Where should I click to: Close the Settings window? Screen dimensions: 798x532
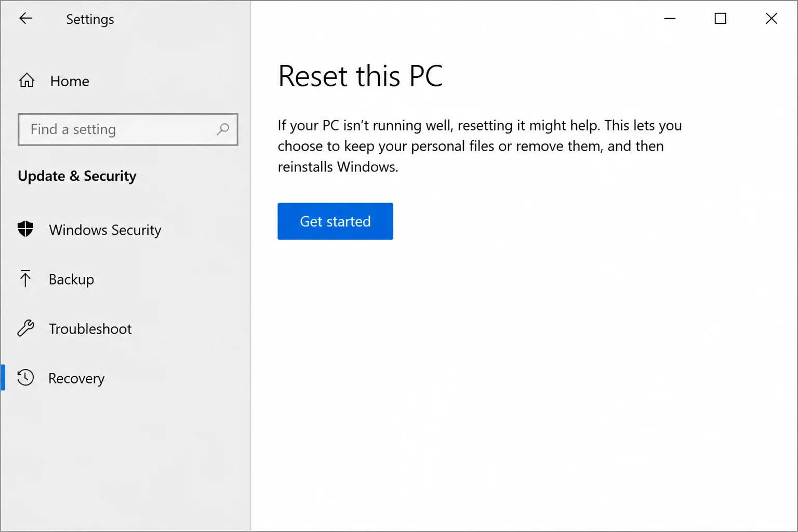(x=772, y=19)
